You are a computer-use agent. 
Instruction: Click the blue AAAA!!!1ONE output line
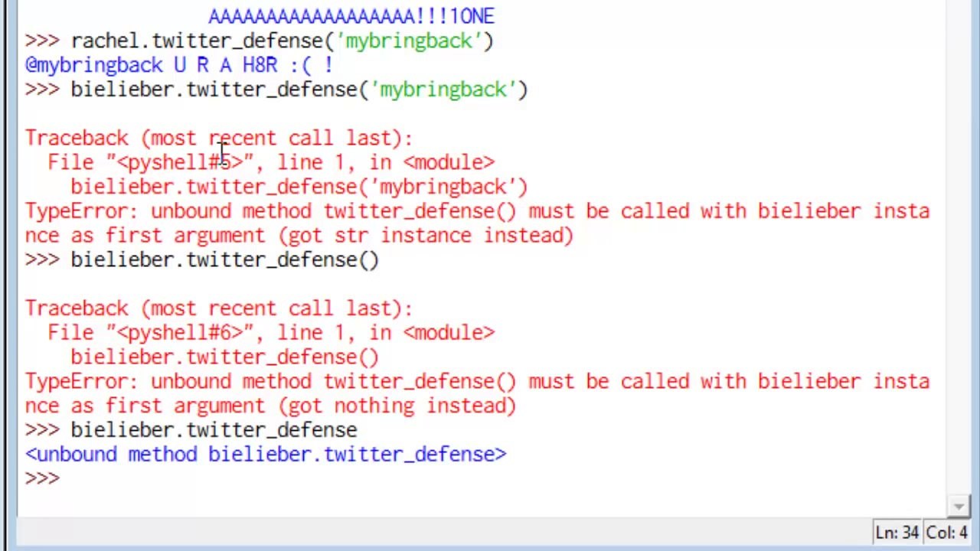tap(351, 16)
